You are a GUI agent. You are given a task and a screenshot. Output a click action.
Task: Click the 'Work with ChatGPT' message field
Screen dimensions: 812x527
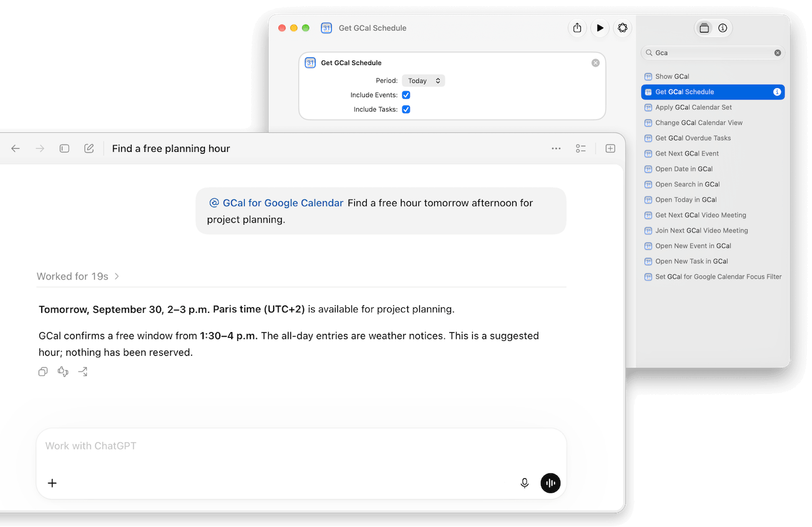(x=301, y=446)
